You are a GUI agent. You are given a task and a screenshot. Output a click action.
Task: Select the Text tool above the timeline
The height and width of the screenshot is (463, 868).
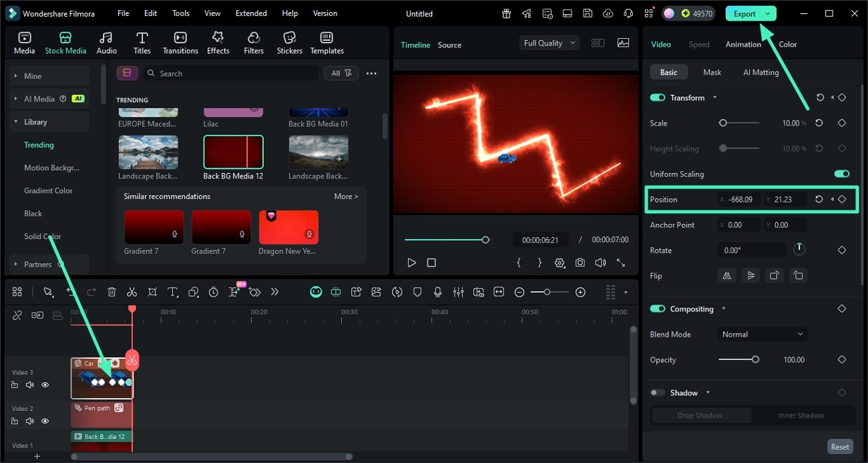click(172, 292)
